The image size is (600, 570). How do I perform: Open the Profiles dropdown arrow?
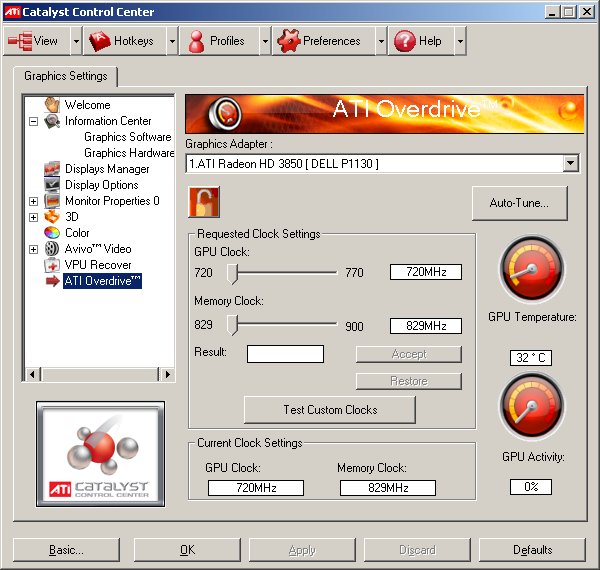click(265, 41)
